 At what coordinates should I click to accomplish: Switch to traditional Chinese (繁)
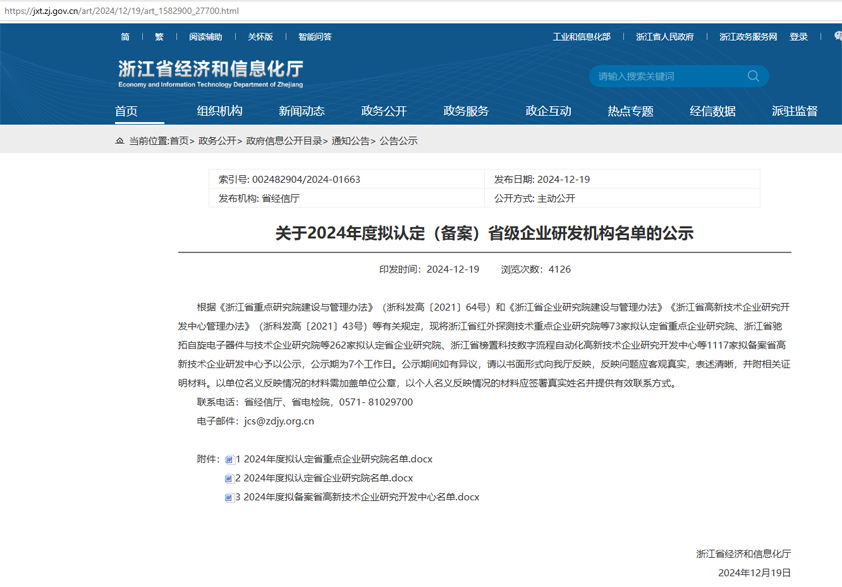(x=159, y=37)
